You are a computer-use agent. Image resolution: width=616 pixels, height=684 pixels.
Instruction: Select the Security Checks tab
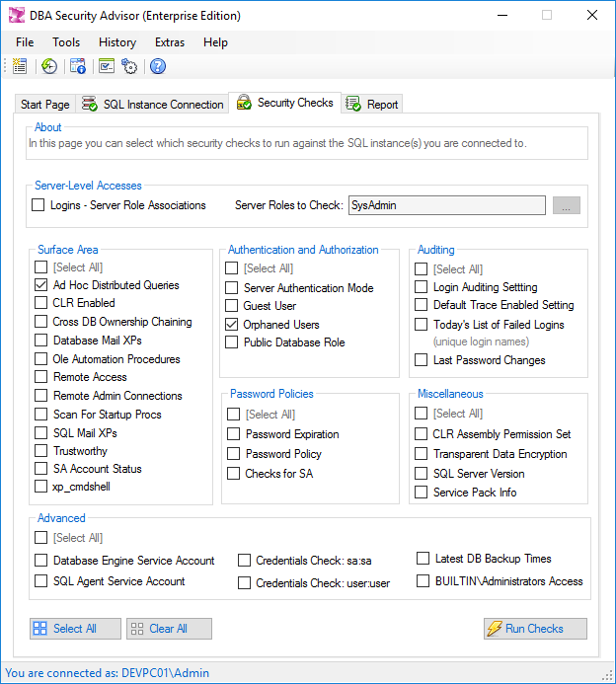[x=284, y=103]
